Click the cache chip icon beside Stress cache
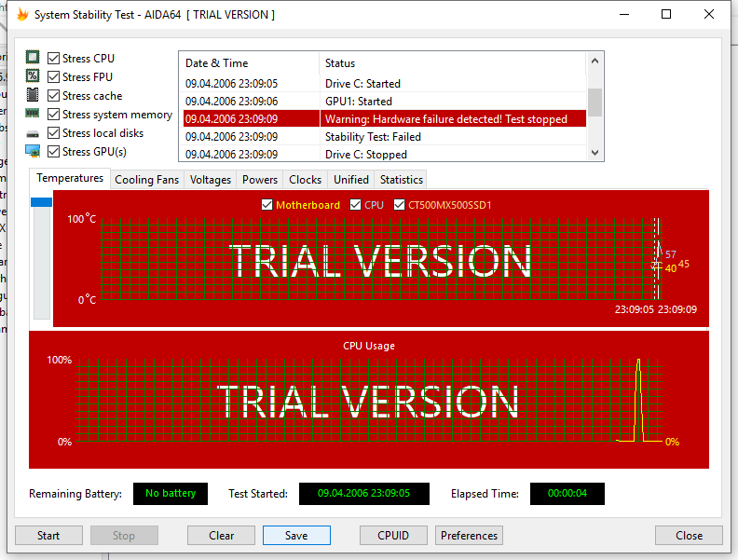738x560 pixels. point(33,95)
